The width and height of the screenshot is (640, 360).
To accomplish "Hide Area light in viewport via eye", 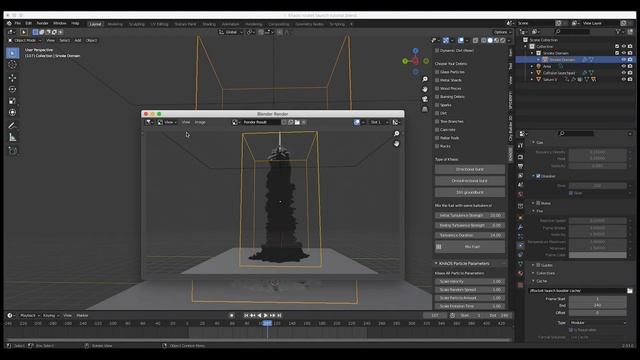I will coord(624,66).
